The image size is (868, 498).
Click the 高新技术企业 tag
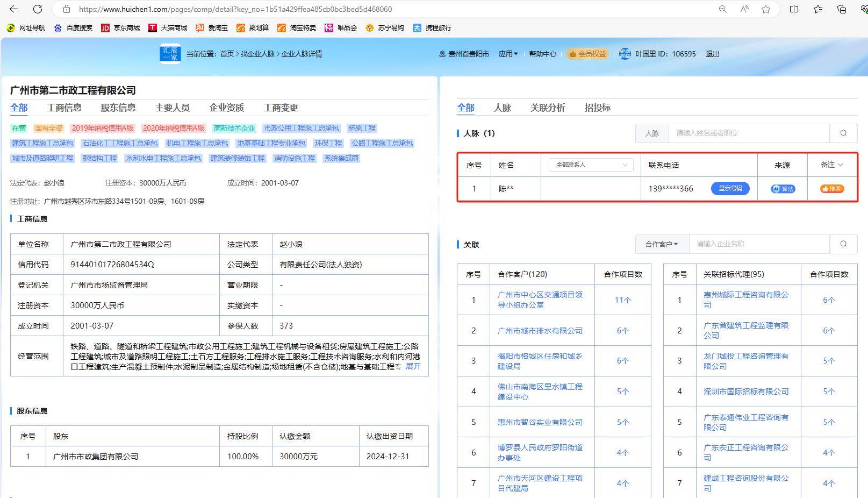click(x=234, y=128)
